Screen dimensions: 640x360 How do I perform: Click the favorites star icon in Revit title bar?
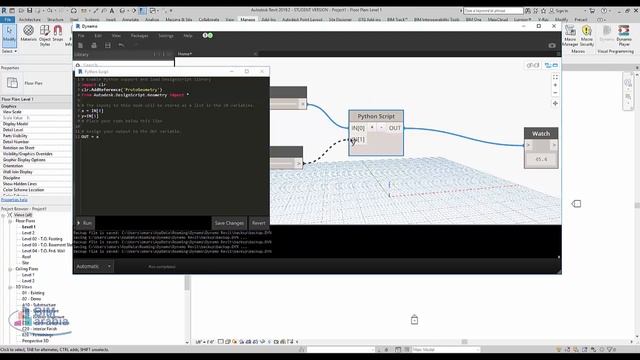543,11
